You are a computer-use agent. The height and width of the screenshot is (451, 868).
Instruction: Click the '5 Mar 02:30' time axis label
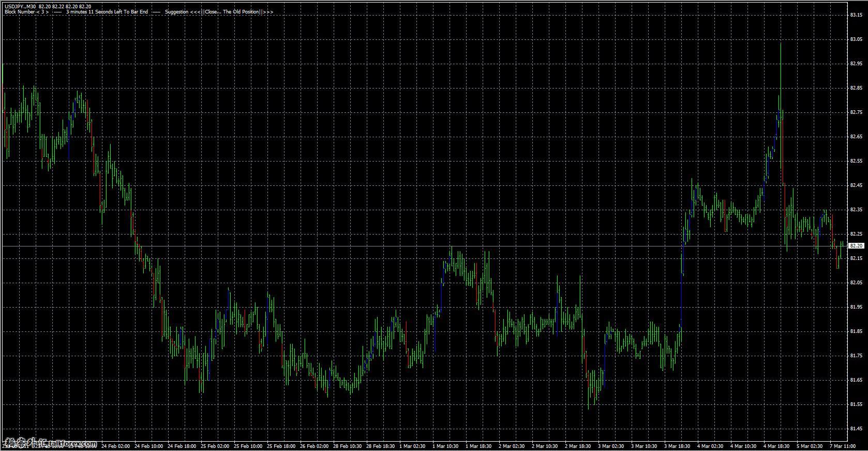(x=810, y=446)
